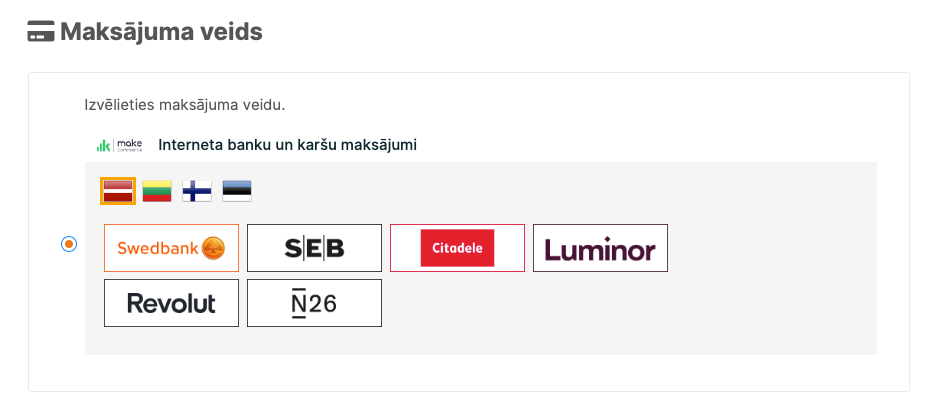
Task: Click Swedbank's orange oak emblem
Action: [x=213, y=248]
